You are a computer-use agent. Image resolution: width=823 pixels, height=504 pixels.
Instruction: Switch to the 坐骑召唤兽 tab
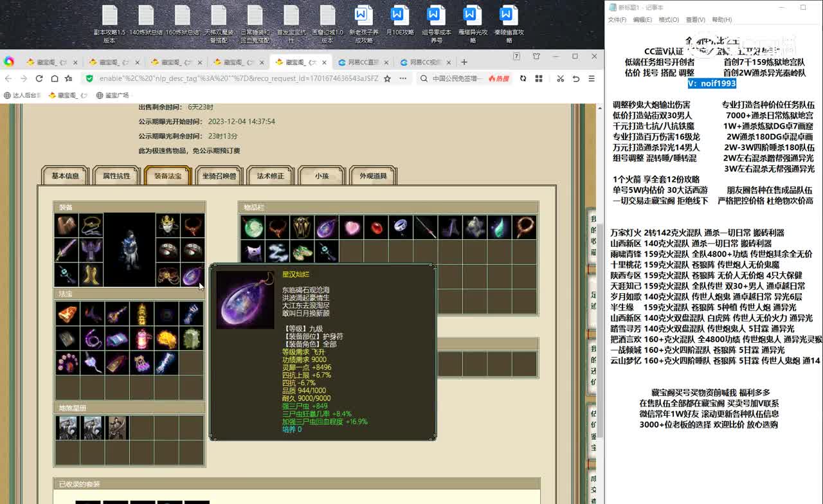(219, 175)
